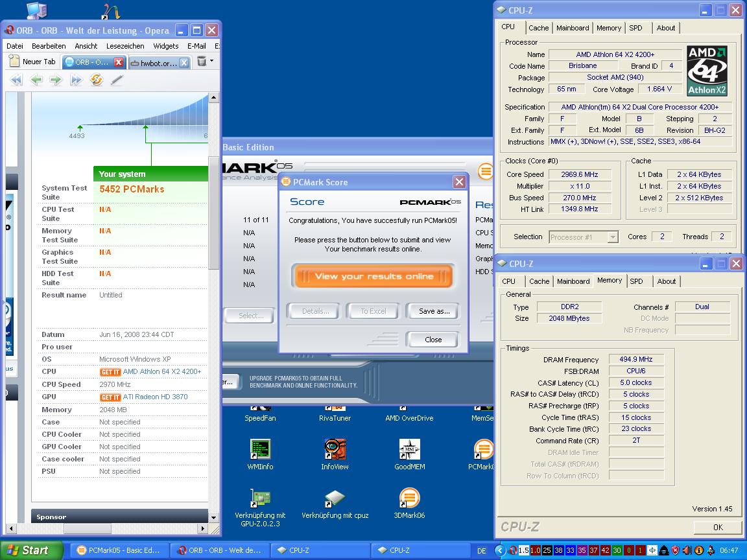
Task: Open Verknüpfung mit GPU-Z.0.2.3 shortcut
Action: point(260,508)
